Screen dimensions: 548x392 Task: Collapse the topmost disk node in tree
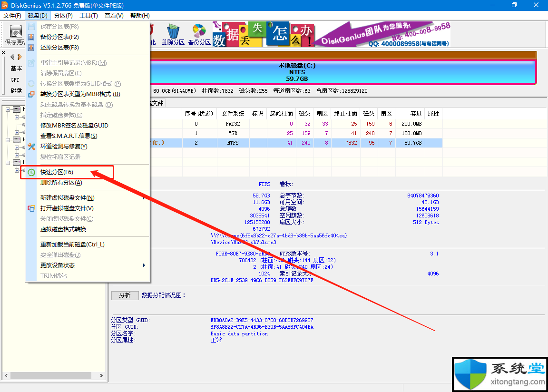tap(8, 109)
